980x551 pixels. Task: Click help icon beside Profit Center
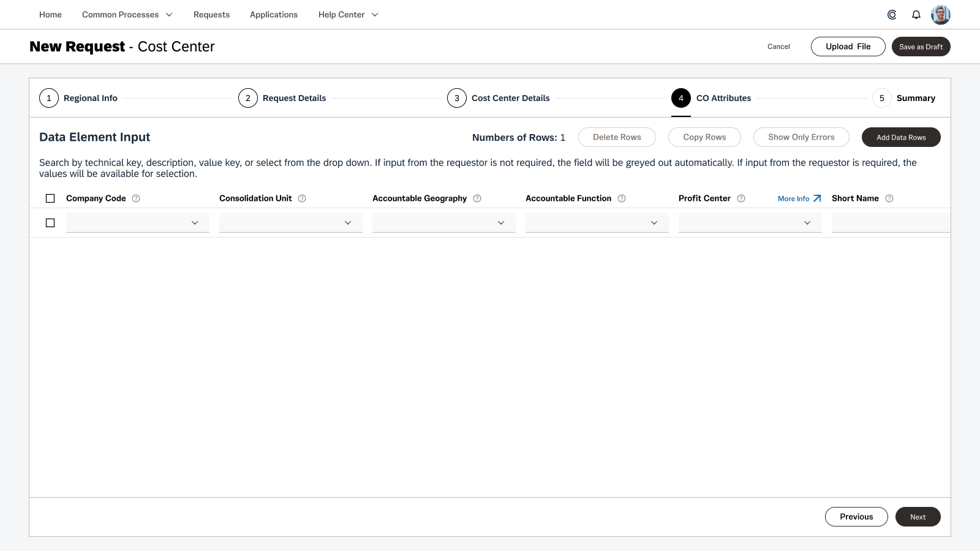point(741,198)
